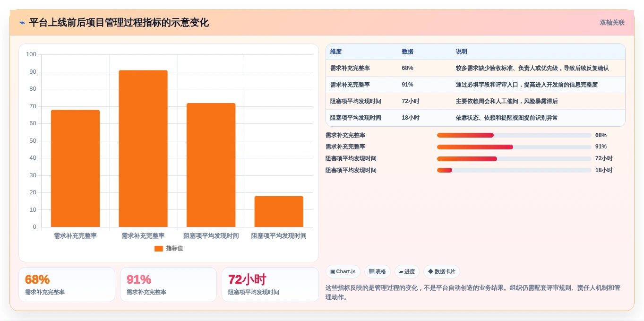644x321 pixels.
Task: Click the 18小时 progress bar
Action: pyautogui.click(x=514, y=170)
